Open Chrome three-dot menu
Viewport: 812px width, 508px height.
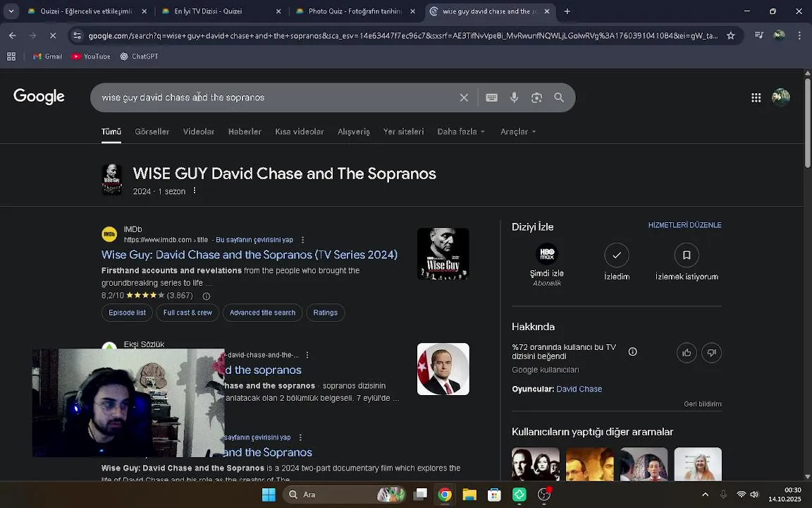[799, 36]
